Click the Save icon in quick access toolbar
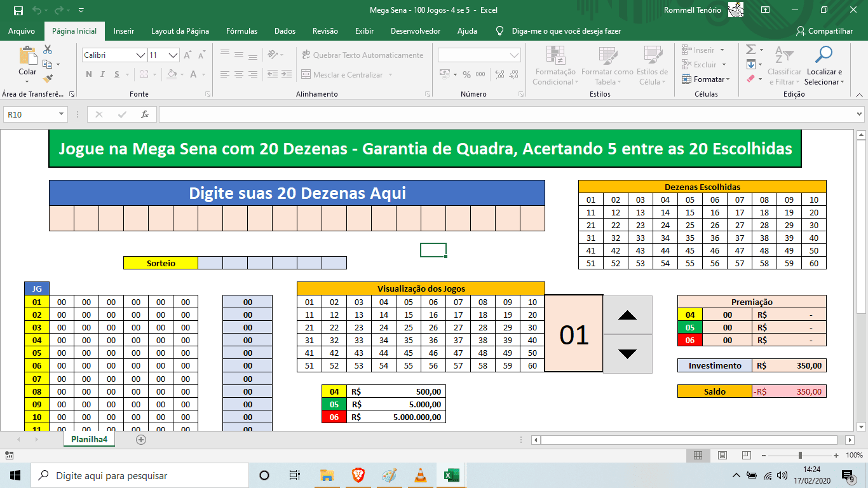Viewport: 868px width, 488px height. click(18, 10)
